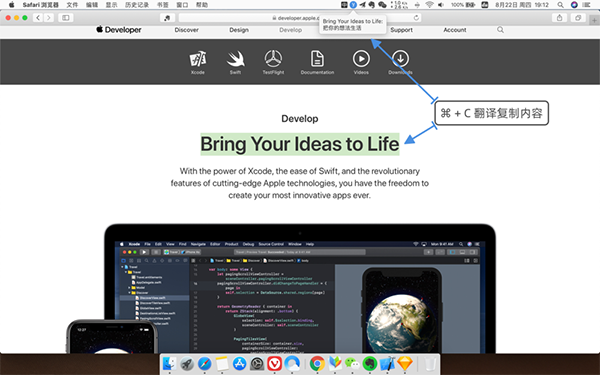
Task: Open the Downloads arrow icon
Action: click(400, 59)
